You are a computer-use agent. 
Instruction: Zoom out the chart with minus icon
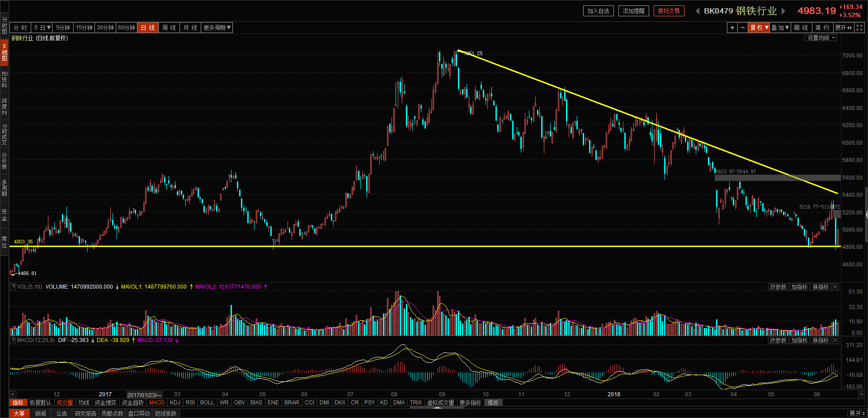coord(742,28)
